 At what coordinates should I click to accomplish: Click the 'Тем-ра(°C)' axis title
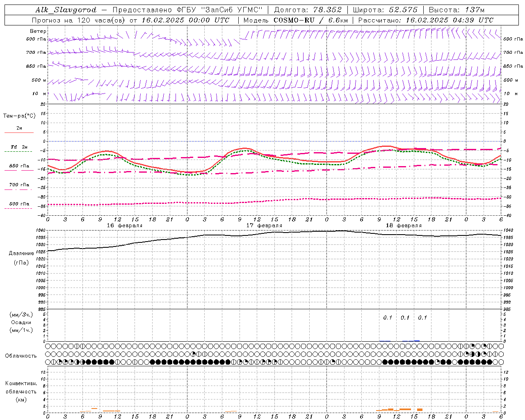point(19,116)
